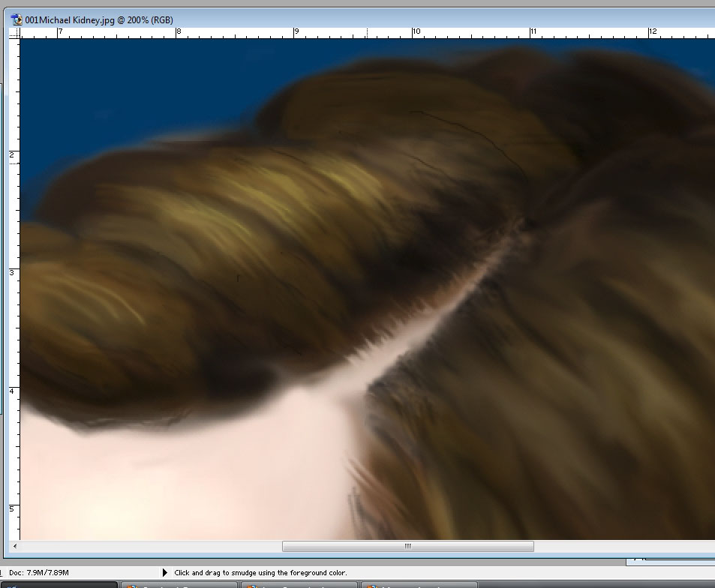Click the 10 mark on the horizontal ruler
Image resolution: width=715 pixels, height=588 pixels.
tap(415, 32)
